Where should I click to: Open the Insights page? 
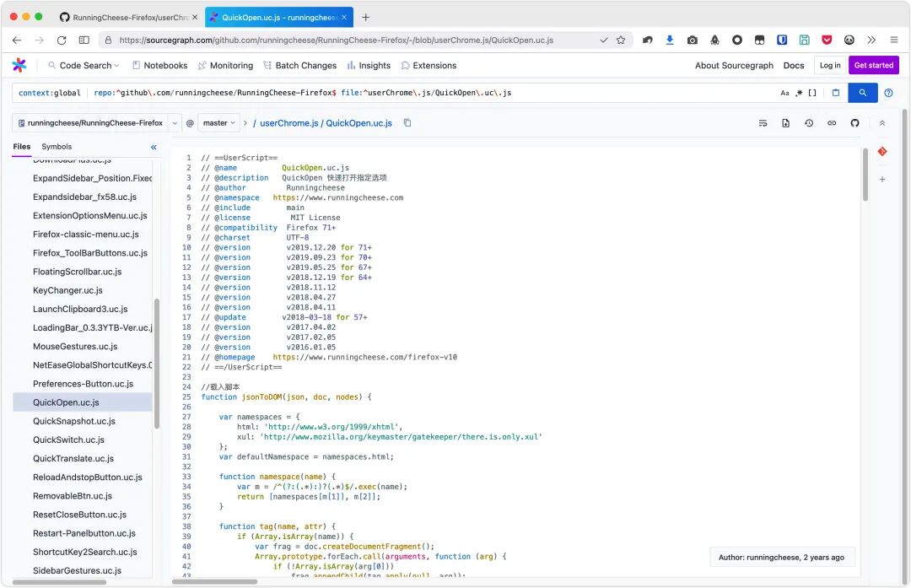(x=369, y=66)
